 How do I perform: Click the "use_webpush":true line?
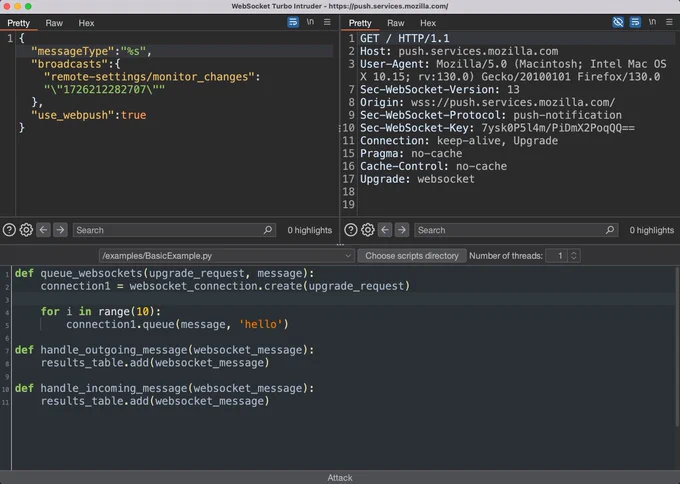(x=88, y=115)
